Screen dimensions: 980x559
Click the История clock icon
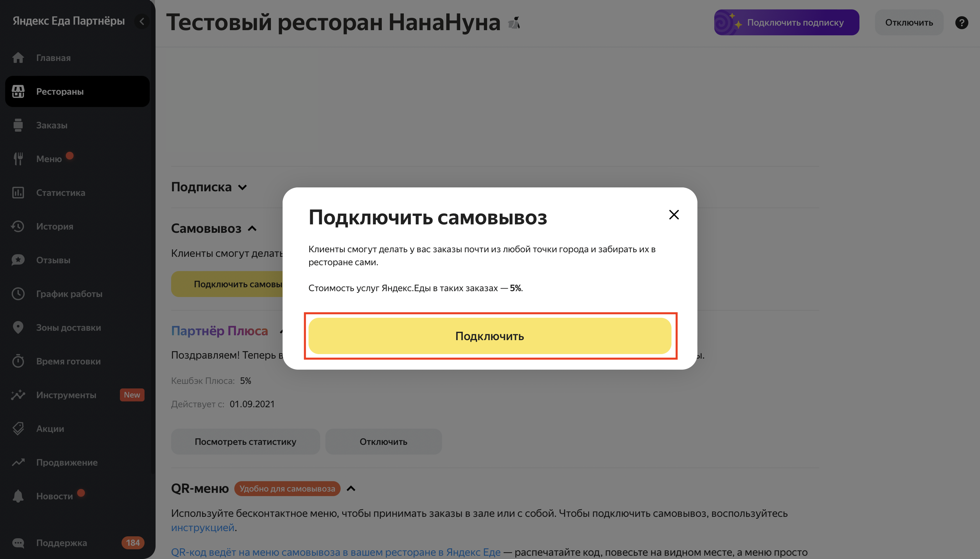click(x=18, y=227)
